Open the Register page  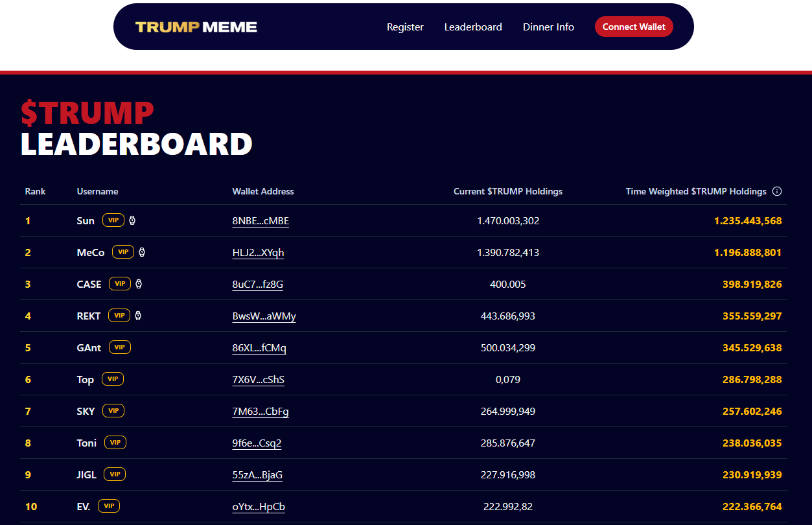pyautogui.click(x=405, y=27)
